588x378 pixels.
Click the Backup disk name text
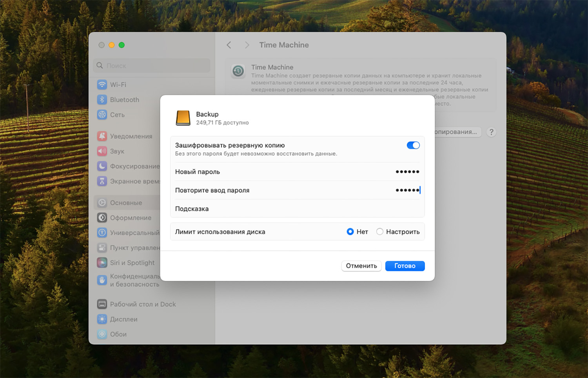tap(207, 114)
